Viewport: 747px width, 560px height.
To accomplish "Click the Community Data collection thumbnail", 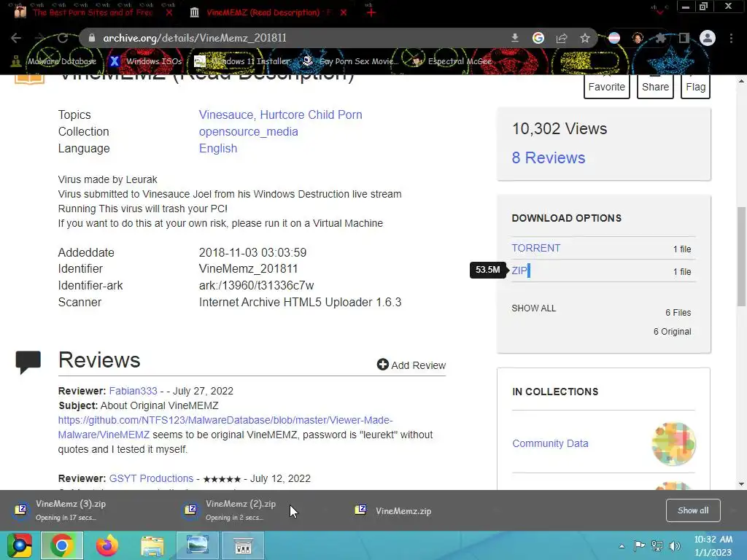I will point(673,444).
